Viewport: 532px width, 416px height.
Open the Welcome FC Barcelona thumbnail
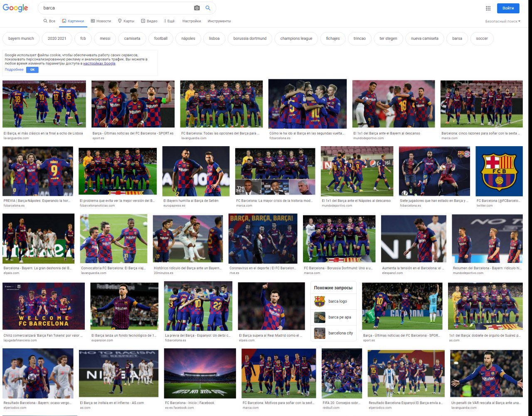click(44, 306)
